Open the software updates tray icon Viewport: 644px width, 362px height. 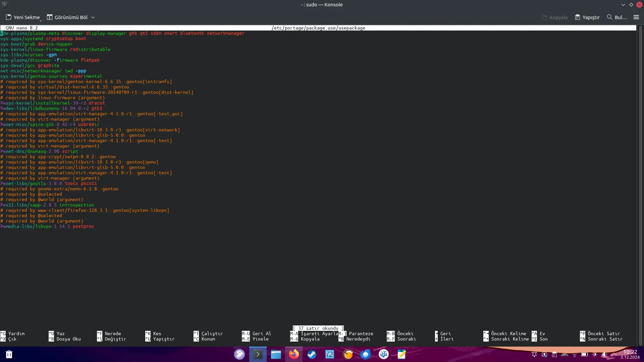tap(544, 354)
